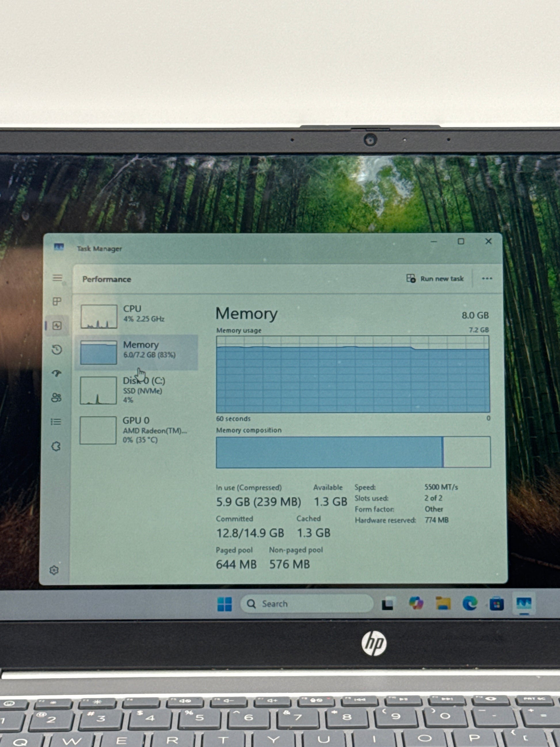Open the Services sidebar icon
The image size is (560, 747).
[x=56, y=446]
